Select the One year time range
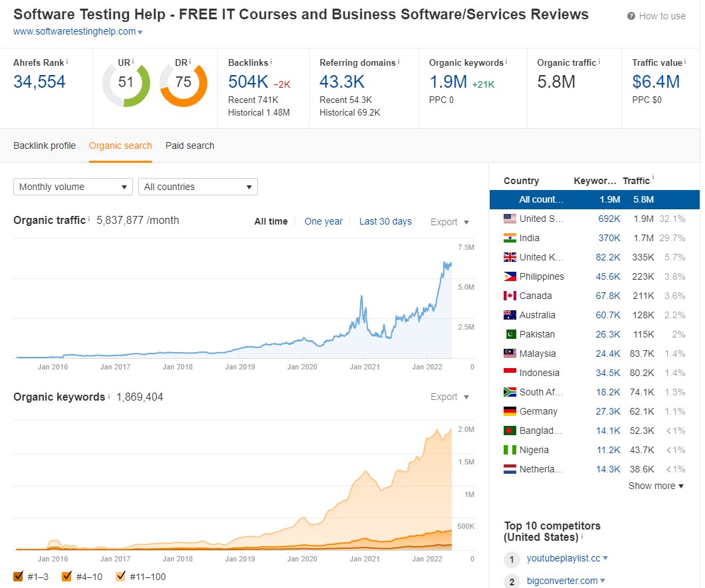705x588 pixels. (x=324, y=221)
